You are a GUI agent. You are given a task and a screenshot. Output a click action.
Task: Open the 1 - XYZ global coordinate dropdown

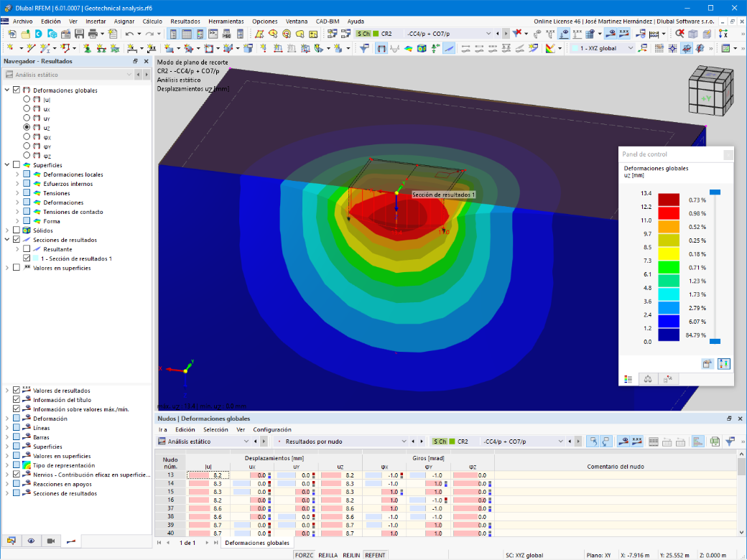[603, 48]
